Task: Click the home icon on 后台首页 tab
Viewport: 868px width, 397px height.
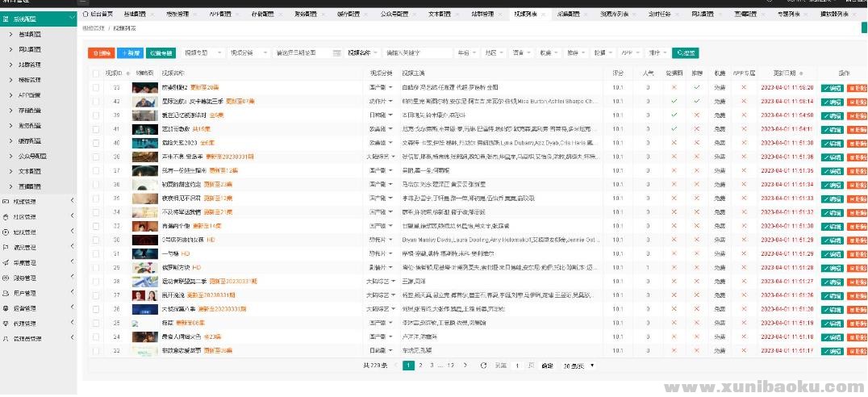Action: point(86,15)
